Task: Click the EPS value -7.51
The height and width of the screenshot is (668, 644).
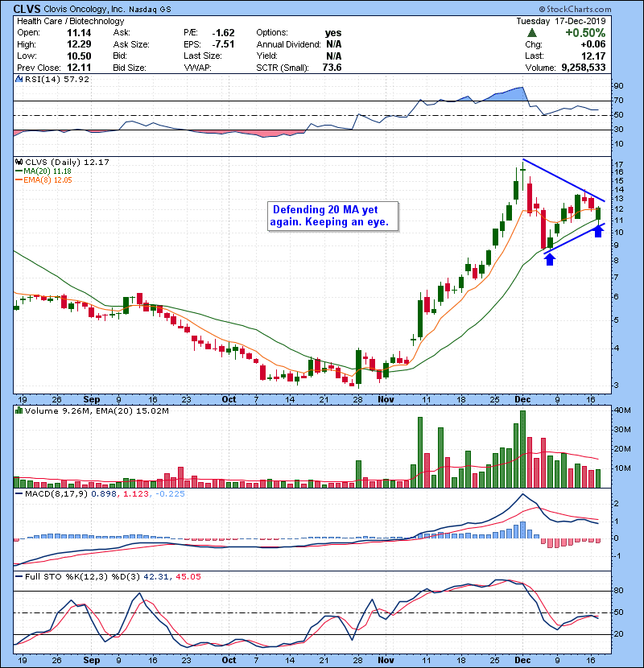Action: click(x=223, y=44)
